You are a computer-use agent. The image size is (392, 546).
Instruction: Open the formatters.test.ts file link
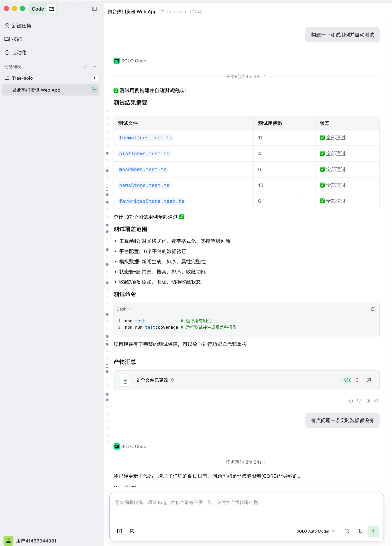pyautogui.click(x=146, y=138)
